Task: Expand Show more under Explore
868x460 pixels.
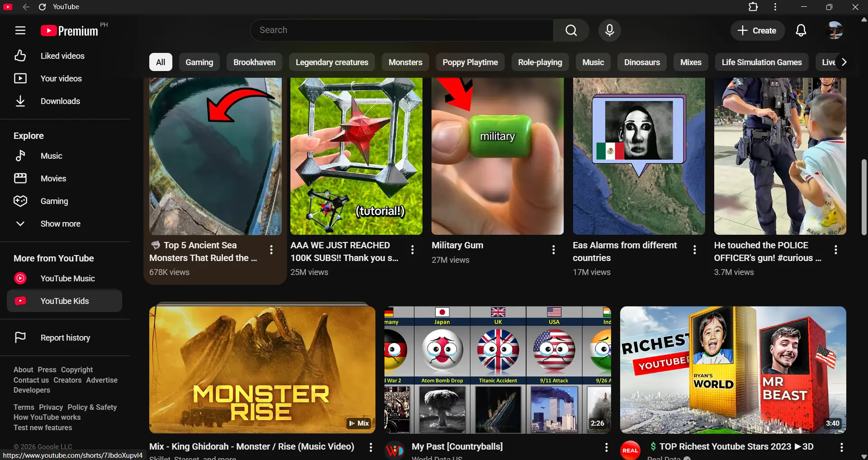Action: pos(65,223)
